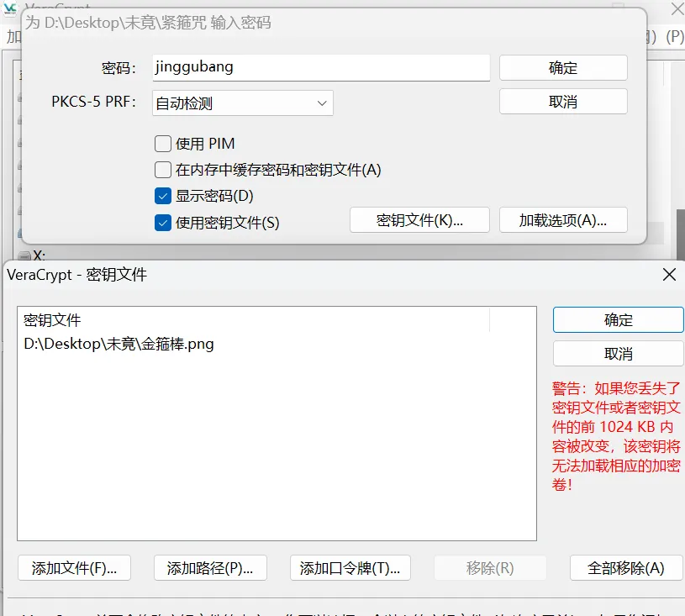Close the VeraCrypt keyfile dialog
685x616 pixels.
669,275
